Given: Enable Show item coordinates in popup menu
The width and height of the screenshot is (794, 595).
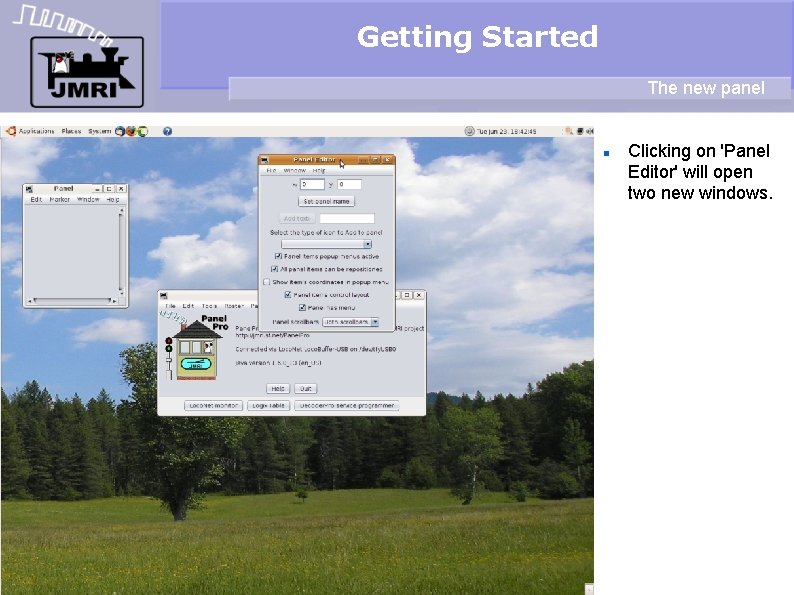Looking at the screenshot, I should (x=266, y=282).
